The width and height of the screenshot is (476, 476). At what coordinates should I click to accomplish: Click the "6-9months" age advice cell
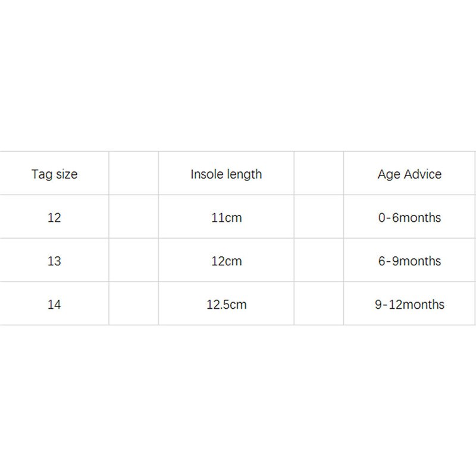tap(409, 261)
